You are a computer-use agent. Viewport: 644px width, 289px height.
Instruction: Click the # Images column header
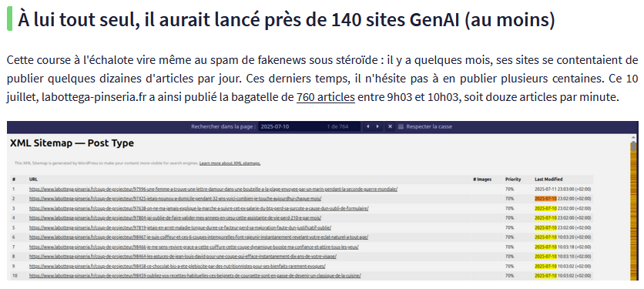482,180
